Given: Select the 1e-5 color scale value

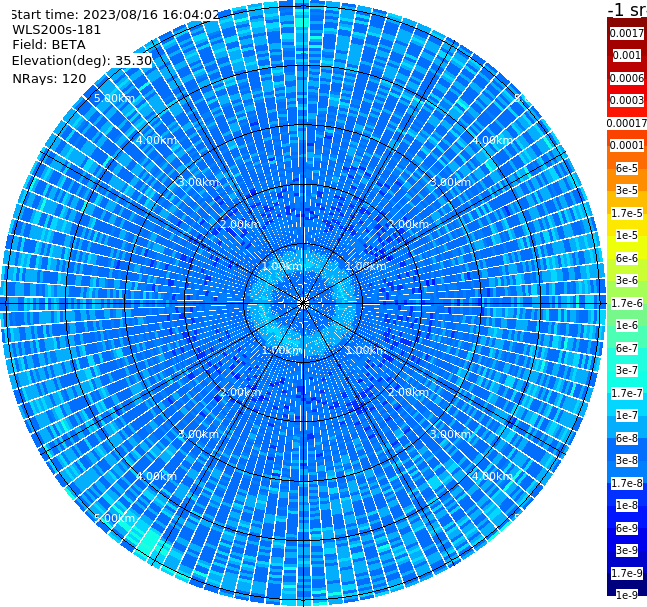Looking at the screenshot, I should click(x=627, y=235).
